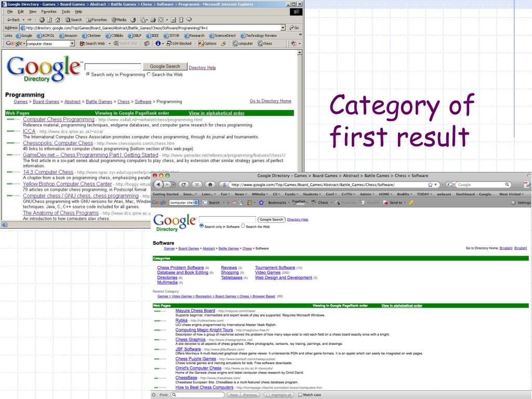Open the Back button history dropdown in IE

point(23,20)
